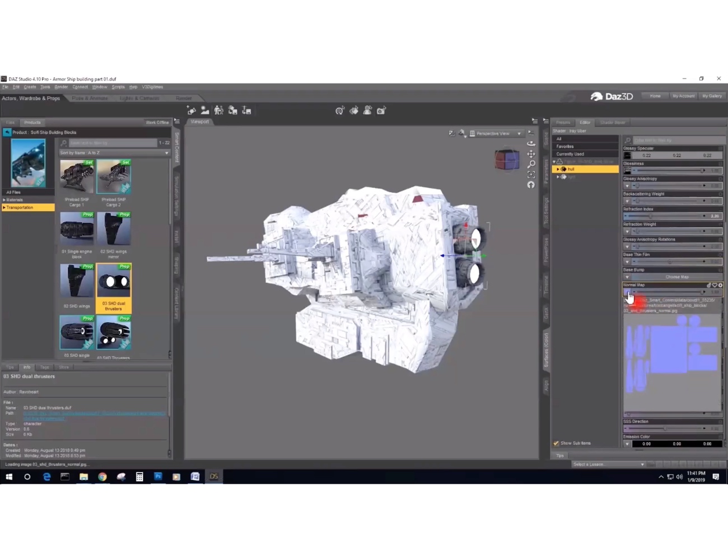
Task: Toggle the Show Sub Items checkbox
Action: coord(556,443)
